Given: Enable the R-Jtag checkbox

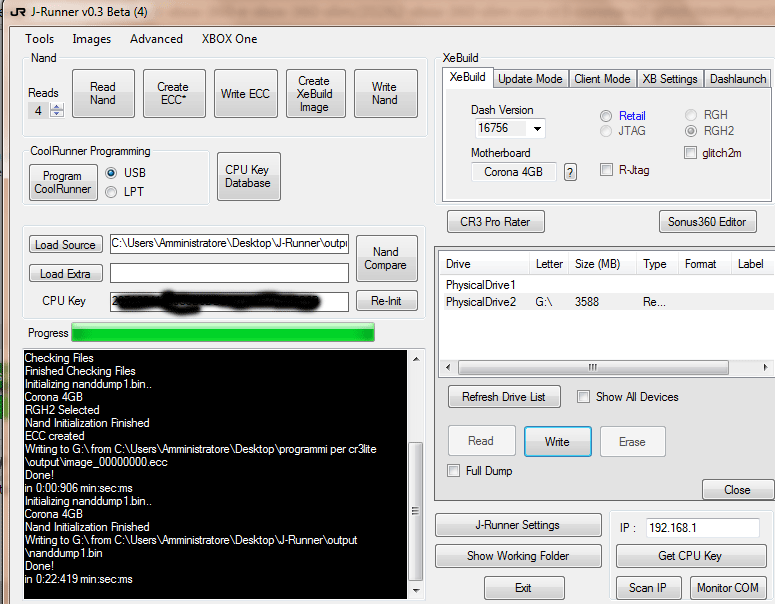Looking at the screenshot, I should pyautogui.click(x=606, y=170).
